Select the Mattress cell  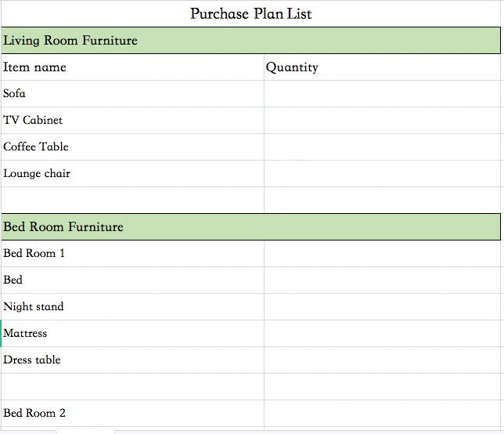[x=131, y=334]
